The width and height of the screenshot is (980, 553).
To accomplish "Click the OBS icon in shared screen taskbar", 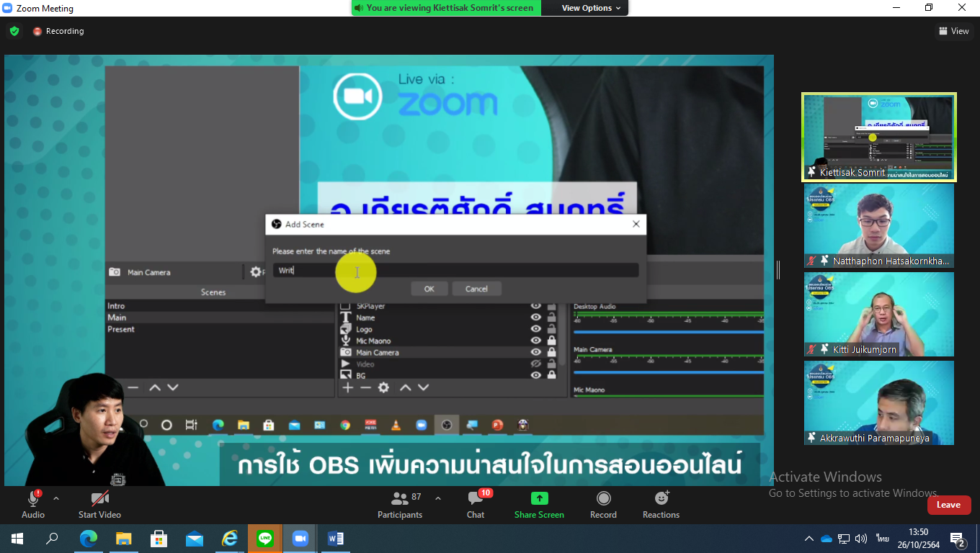I will (x=446, y=425).
